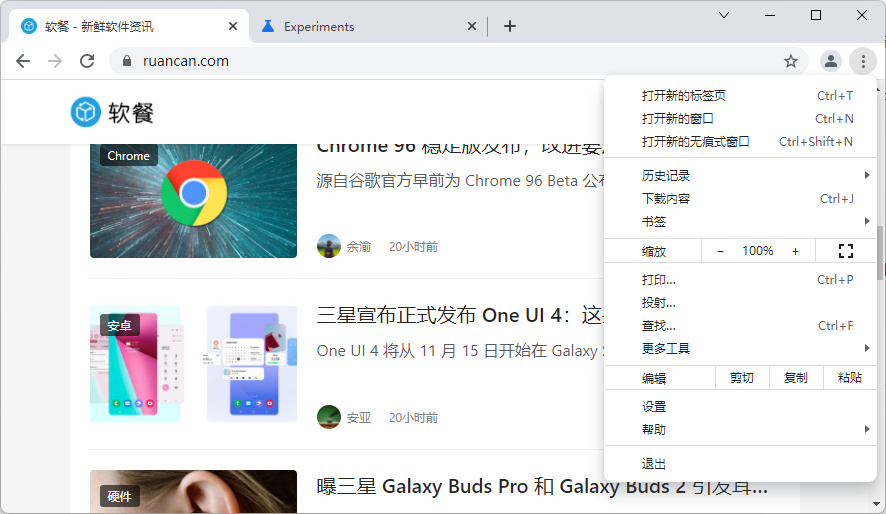Image resolution: width=886 pixels, height=514 pixels.
Task: Click the fullscreen icon in zoom row
Action: pos(846,251)
